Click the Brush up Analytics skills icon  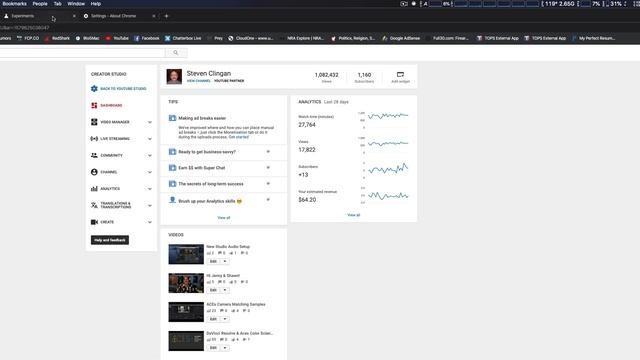tap(172, 200)
